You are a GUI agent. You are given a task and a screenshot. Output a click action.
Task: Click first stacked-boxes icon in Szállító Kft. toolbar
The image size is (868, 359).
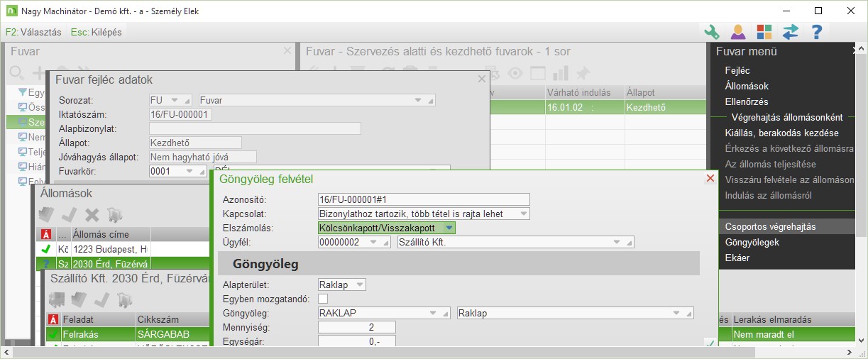coord(57,299)
